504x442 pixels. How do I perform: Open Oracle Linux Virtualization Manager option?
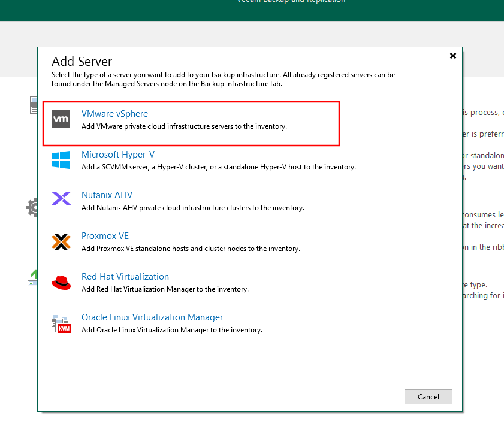tap(152, 317)
